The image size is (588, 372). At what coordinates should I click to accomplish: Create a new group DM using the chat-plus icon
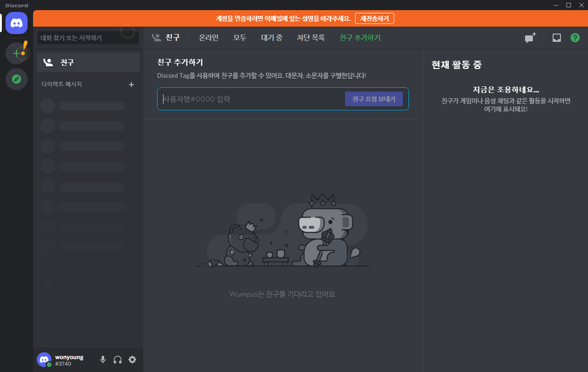(x=531, y=38)
